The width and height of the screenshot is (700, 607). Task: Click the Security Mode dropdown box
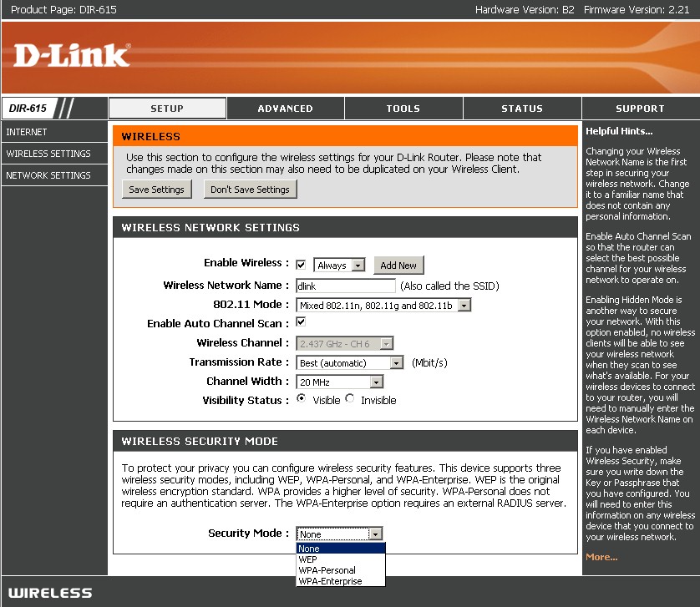point(339,534)
